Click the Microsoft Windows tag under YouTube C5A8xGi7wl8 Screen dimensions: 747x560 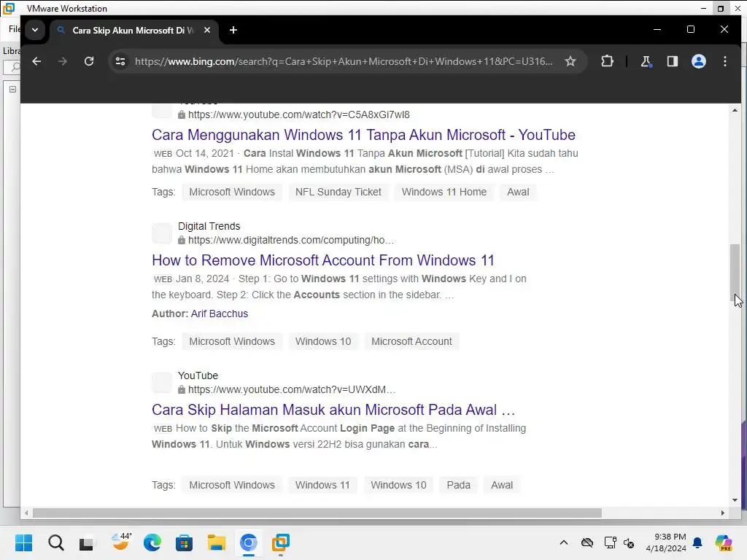pos(232,192)
